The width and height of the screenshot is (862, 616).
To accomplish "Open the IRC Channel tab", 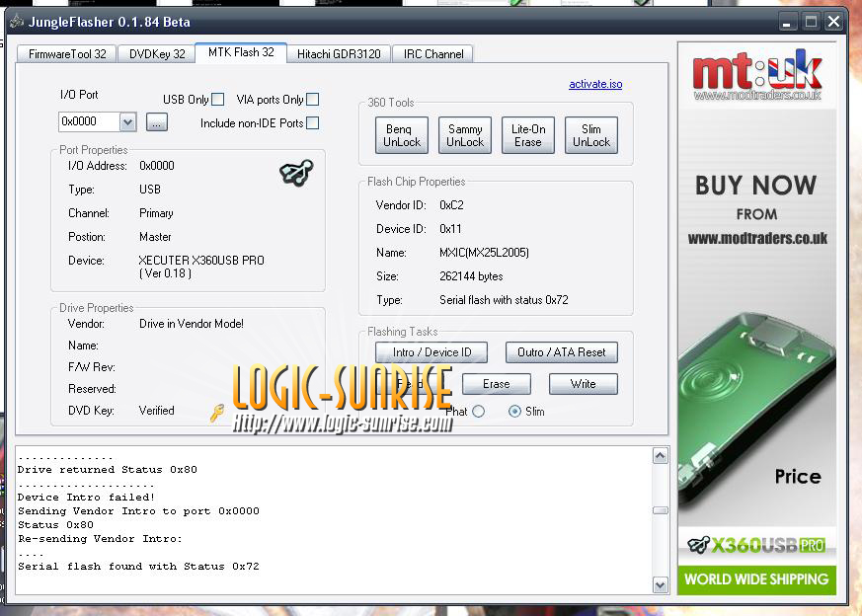I will click(433, 54).
